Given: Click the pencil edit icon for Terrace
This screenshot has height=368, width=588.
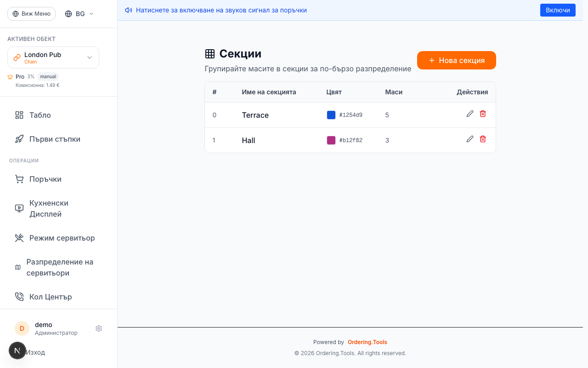Looking at the screenshot, I should 469,114.
